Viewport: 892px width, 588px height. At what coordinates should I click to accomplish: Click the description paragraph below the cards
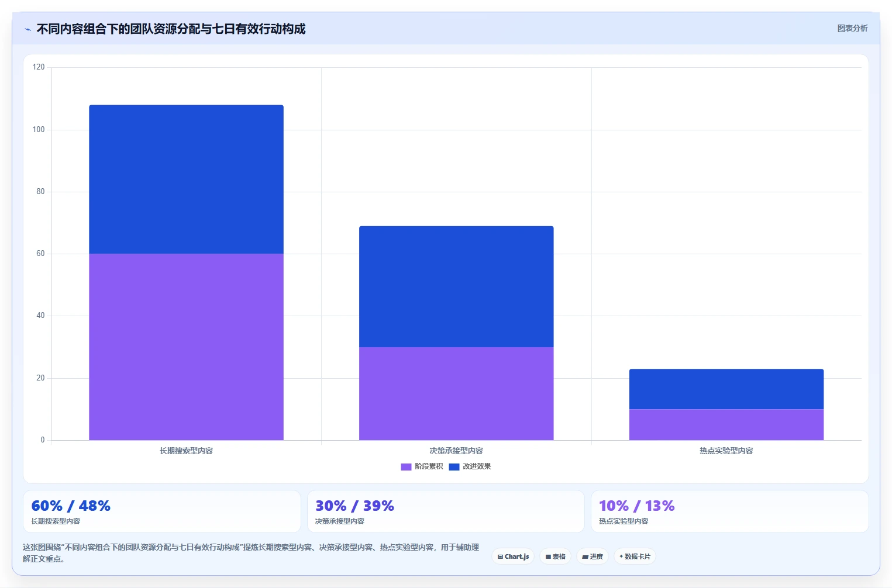[x=251, y=553]
